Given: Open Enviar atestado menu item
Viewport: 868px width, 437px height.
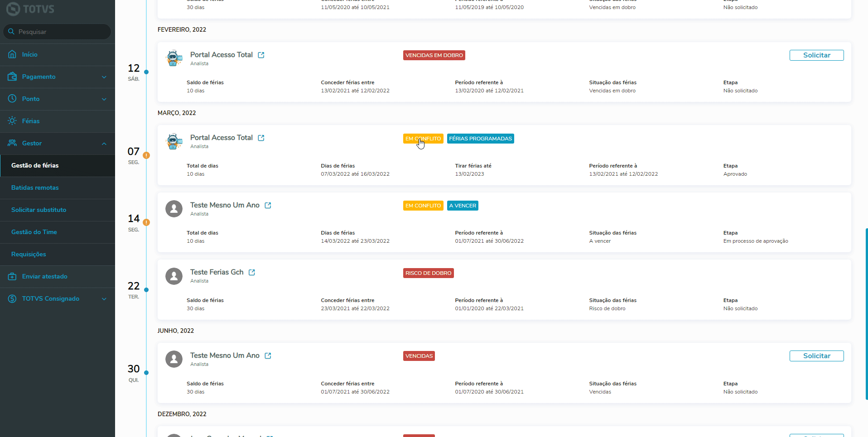Looking at the screenshot, I should tap(58, 276).
